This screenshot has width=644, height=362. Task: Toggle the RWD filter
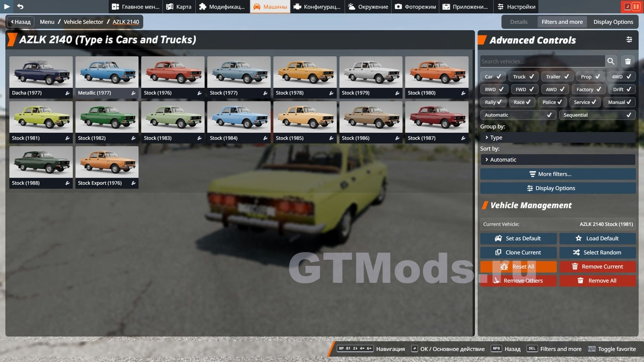click(x=494, y=89)
